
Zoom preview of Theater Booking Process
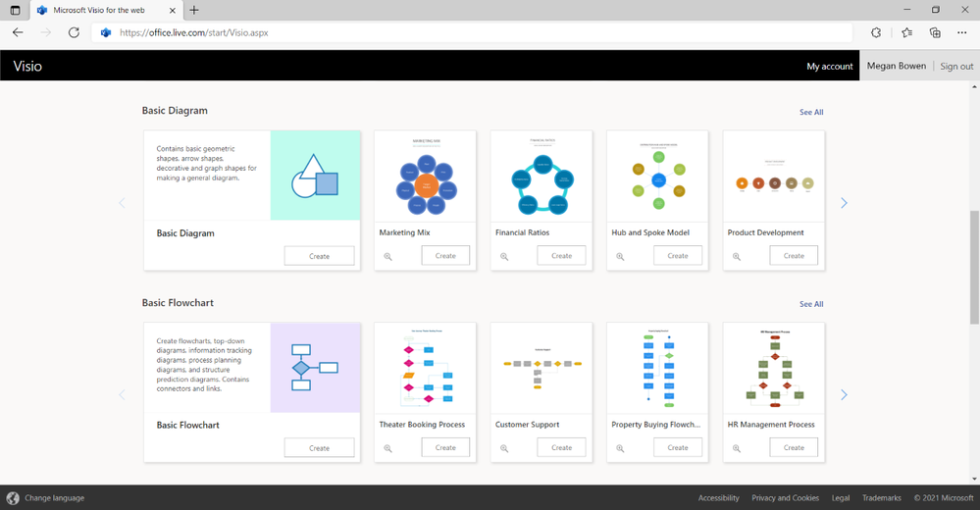(388, 448)
